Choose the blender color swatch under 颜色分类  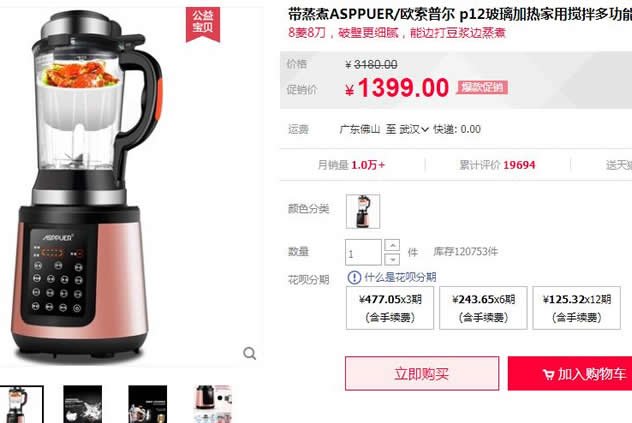tap(363, 211)
